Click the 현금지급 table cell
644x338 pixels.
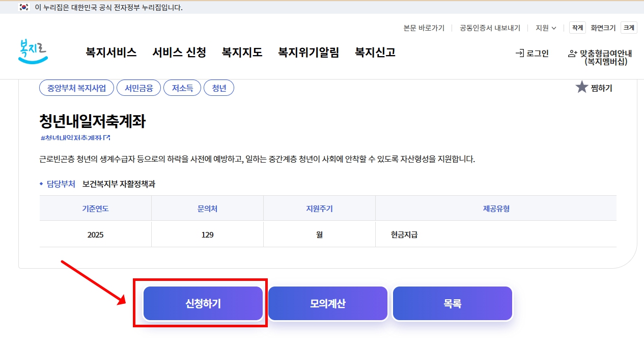(496, 235)
